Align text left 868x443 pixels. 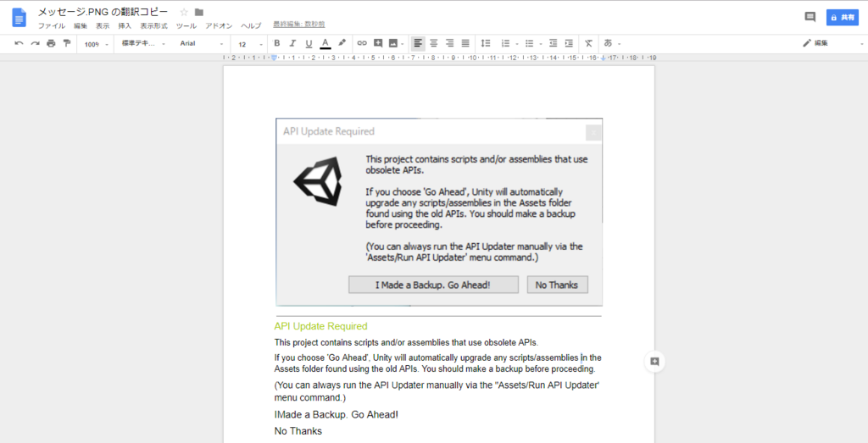pos(418,43)
